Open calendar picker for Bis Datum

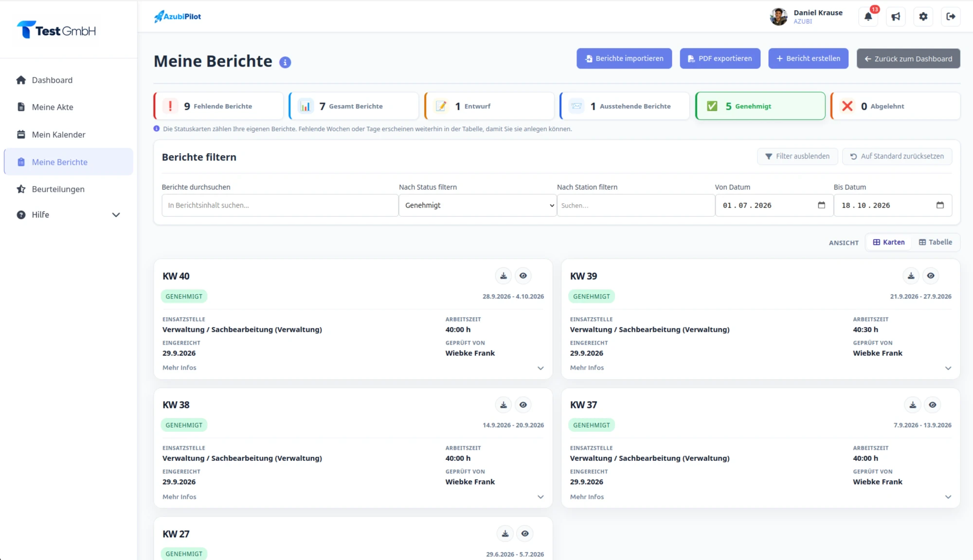(x=940, y=205)
